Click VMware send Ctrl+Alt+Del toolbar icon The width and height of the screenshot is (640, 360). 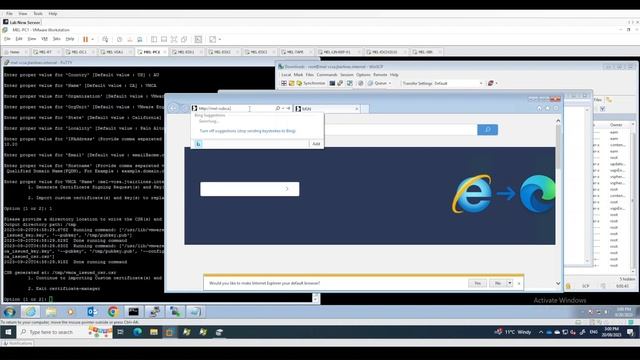pos(105,39)
